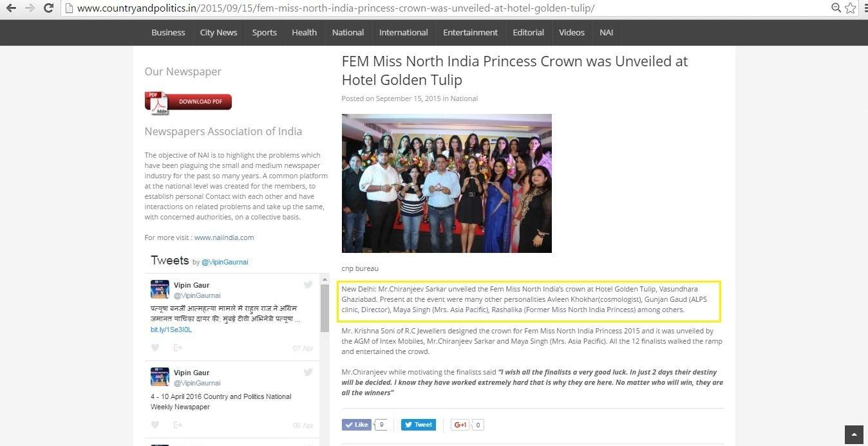Download the newspaper via Download PDF button
Image resolution: width=868 pixels, height=446 pixels.
point(188,102)
